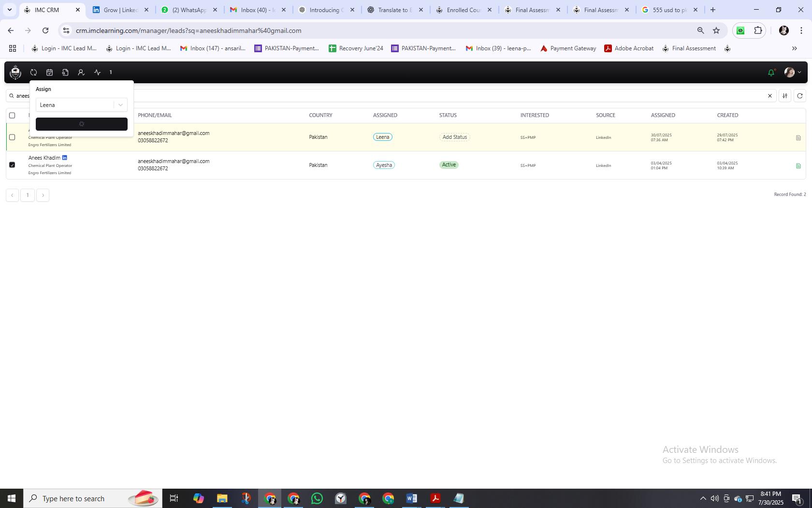Go to previous page arrow
Screen dimensions: 812x508
click(12, 195)
